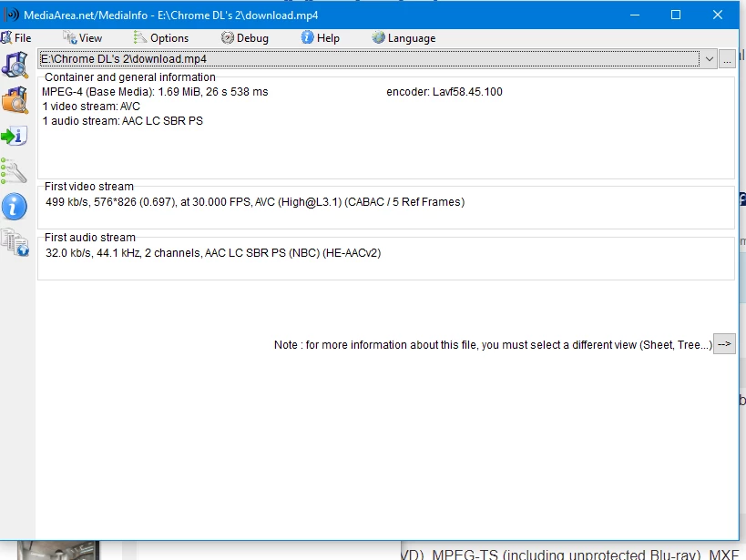Open the View menu
Screen dimensions: 746x560
click(x=83, y=38)
